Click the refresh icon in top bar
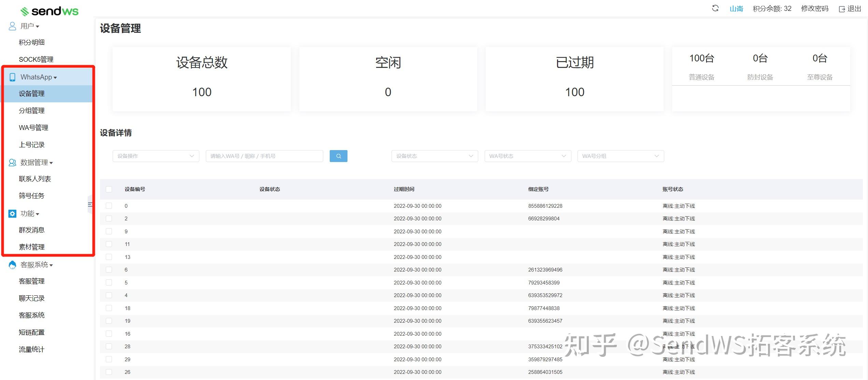868x380 pixels. click(715, 8)
